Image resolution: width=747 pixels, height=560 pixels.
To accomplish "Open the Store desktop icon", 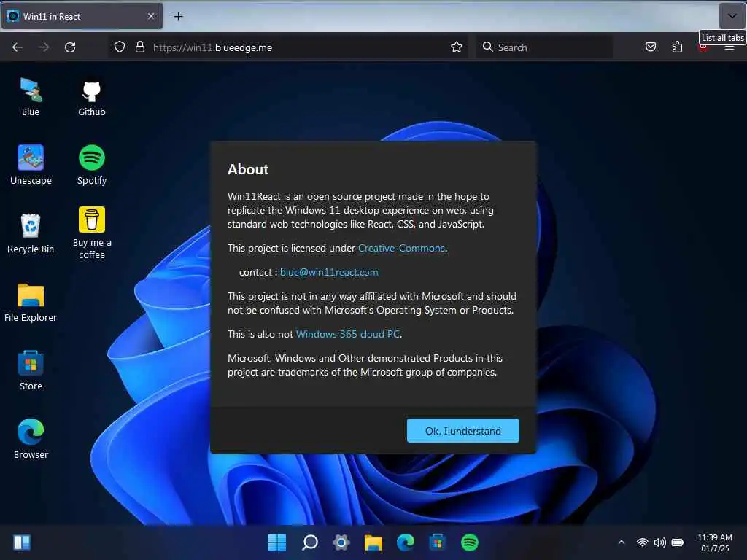I will tap(31, 370).
